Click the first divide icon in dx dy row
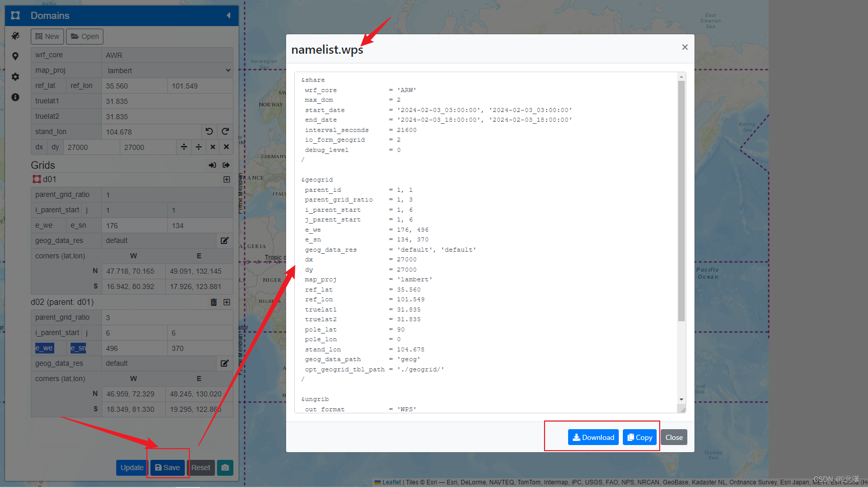 (184, 147)
